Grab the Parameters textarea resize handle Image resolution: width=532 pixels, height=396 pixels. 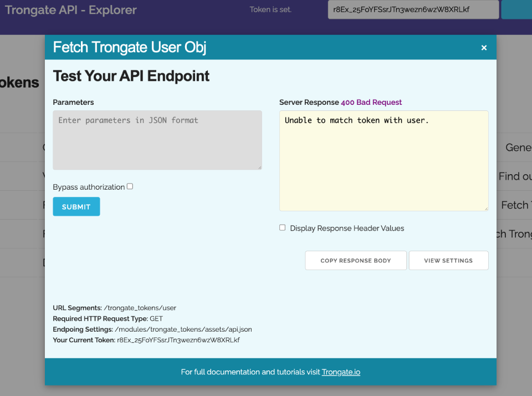coord(259,166)
